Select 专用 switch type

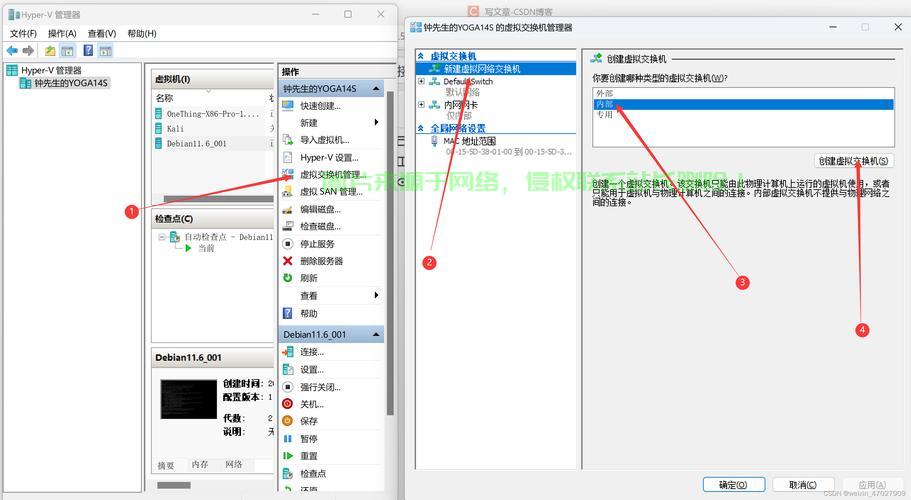(743, 115)
